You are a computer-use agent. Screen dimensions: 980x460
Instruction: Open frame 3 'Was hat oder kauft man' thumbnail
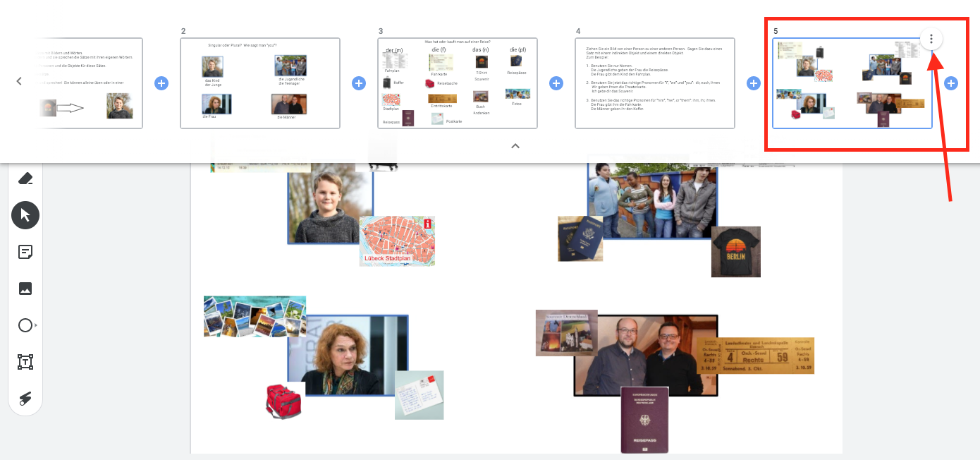tap(458, 83)
